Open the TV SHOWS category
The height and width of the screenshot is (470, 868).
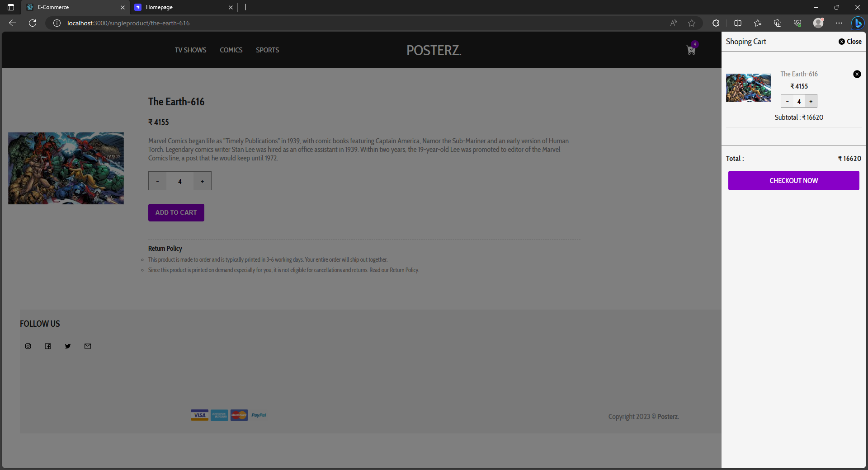(190, 50)
